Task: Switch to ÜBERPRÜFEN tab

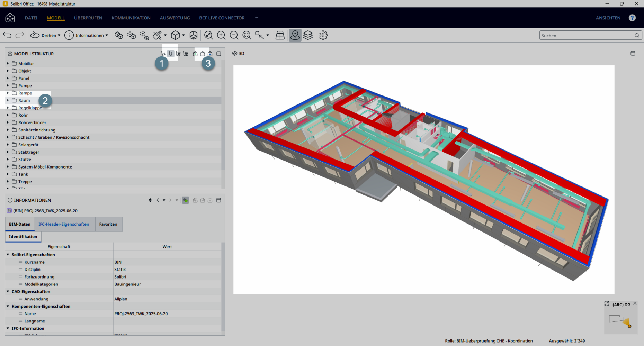Action: [x=88, y=18]
